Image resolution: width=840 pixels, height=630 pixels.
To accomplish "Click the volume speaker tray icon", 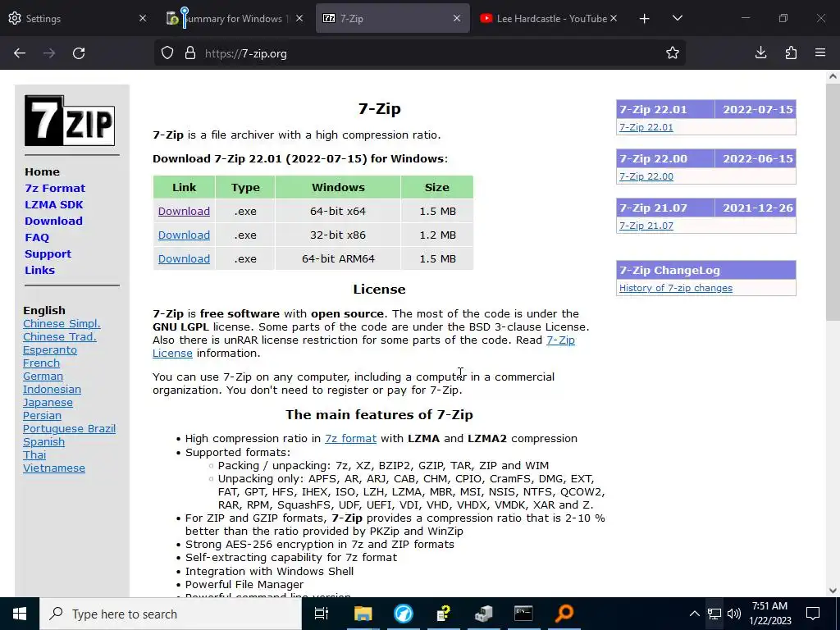I will (734, 614).
